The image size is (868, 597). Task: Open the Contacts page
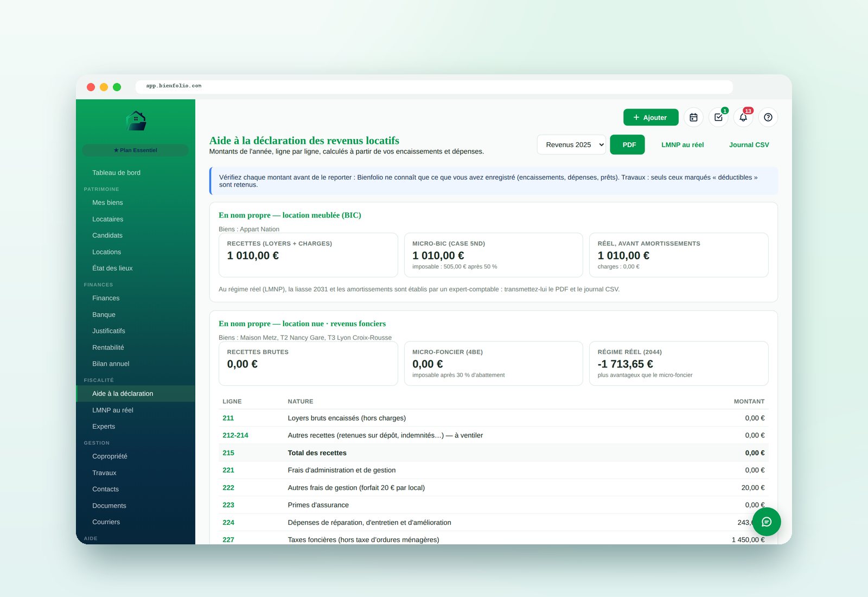(136, 489)
